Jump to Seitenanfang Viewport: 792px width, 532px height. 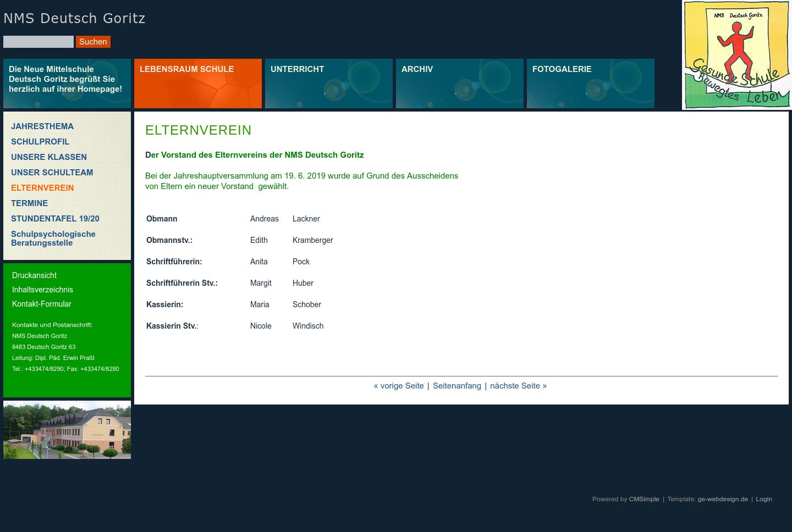click(457, 386)
